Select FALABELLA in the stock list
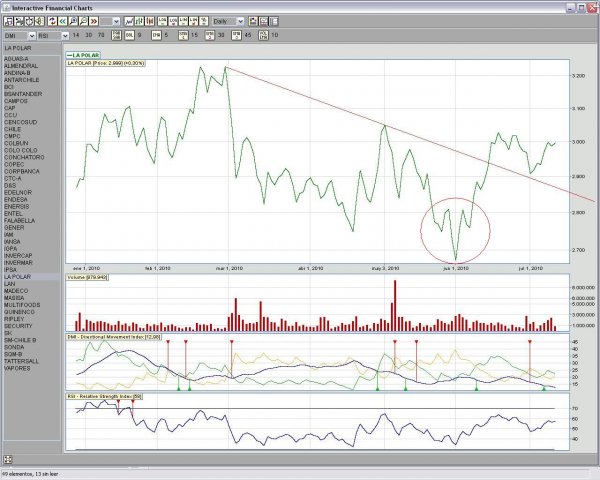This screenshot has height=480, width=600. tap(20, 220)
